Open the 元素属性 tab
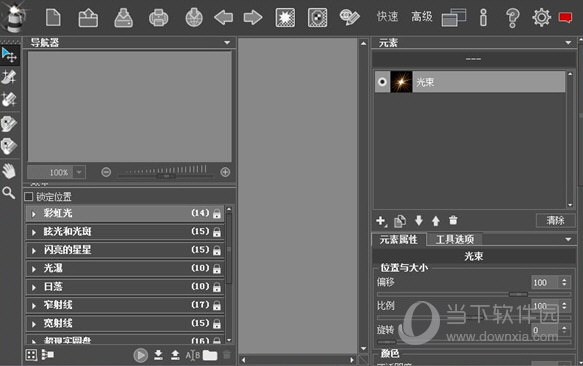 click(x=399, y=240)
